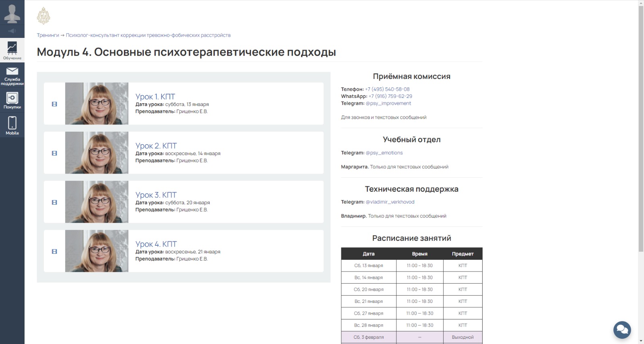Screen dimensions: 644x344
Task: Click the Урок 3 teacher photo thumbnail
Action: coord(97,202)
